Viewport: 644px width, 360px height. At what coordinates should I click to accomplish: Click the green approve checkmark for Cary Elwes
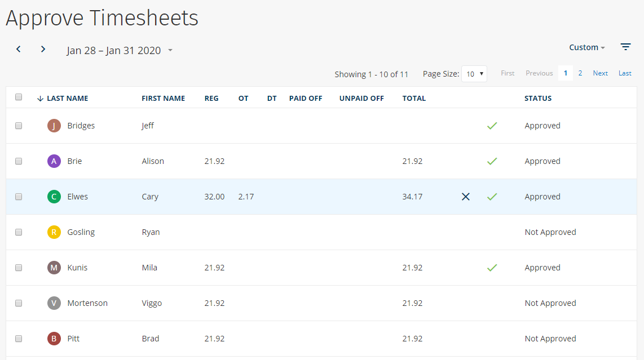(x=492, y=197)
